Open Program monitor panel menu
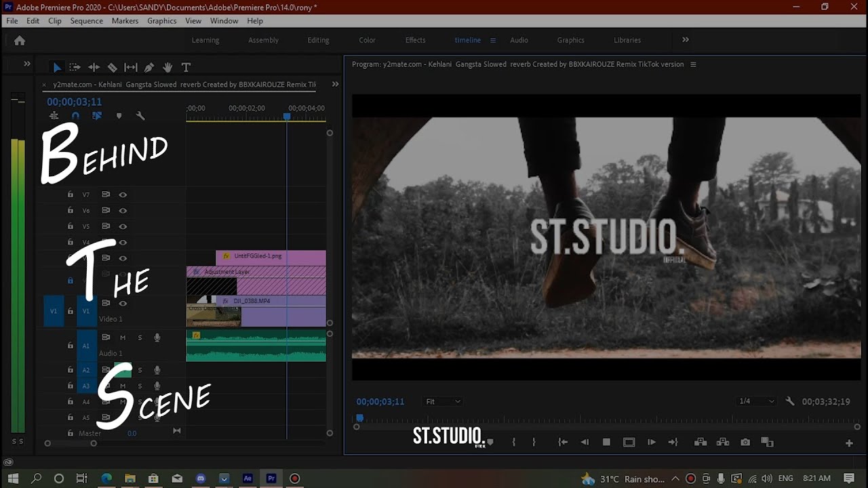The image size is (868, 488). click(x=692, y=64)
